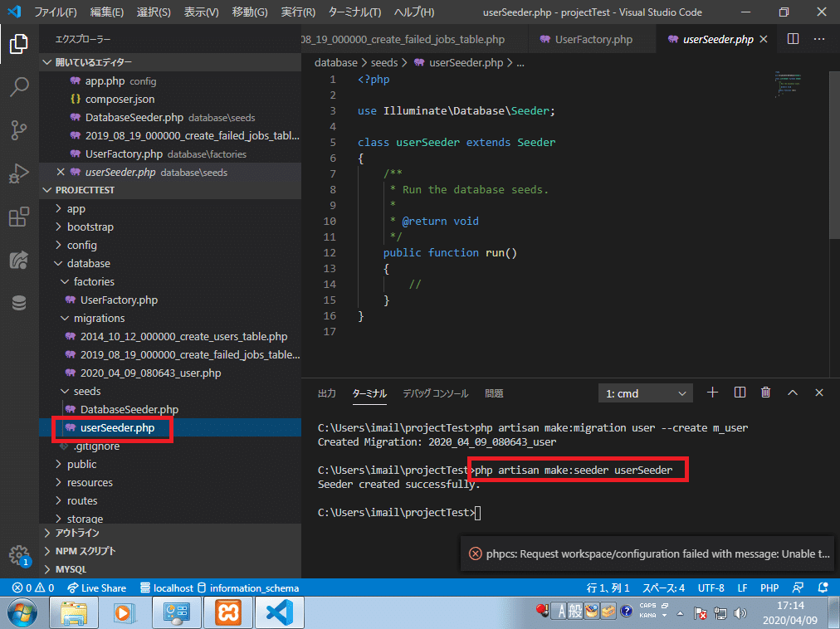The height and width of the screenshot is (629, 840).
Task: Split the editor to the right
Action: [x=793, y=39]
